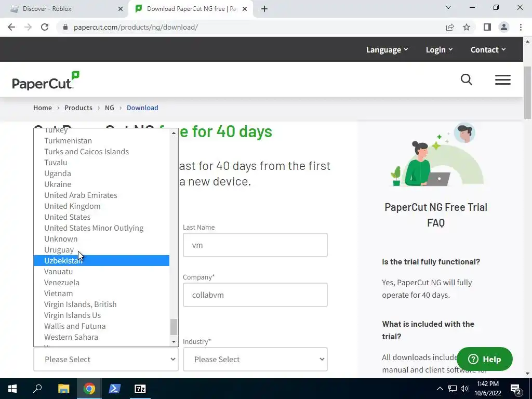
Task: Select Ukraine from the list
Action: click(101, 184)
